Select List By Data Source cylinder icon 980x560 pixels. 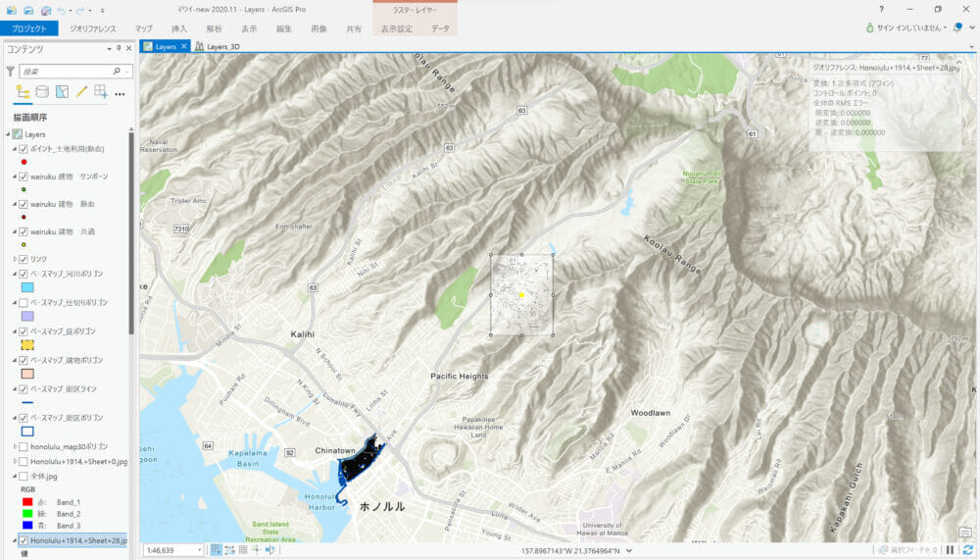42,92
